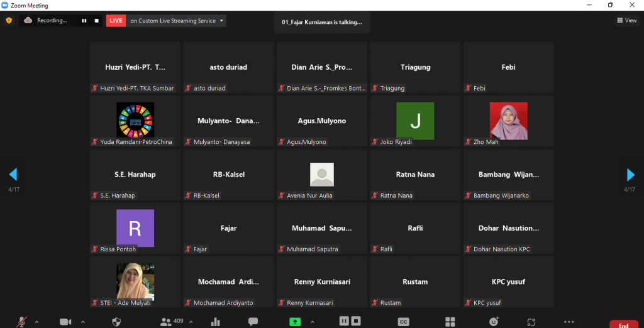644x328 pixels.
Task: Open Breakout Rooms grid icon
Action: tap(450, 322)
